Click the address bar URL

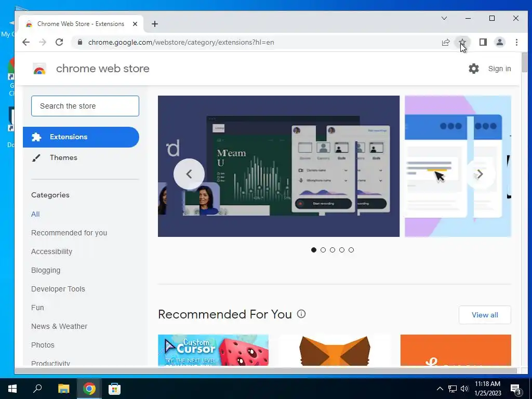click(x=181, y=42)
